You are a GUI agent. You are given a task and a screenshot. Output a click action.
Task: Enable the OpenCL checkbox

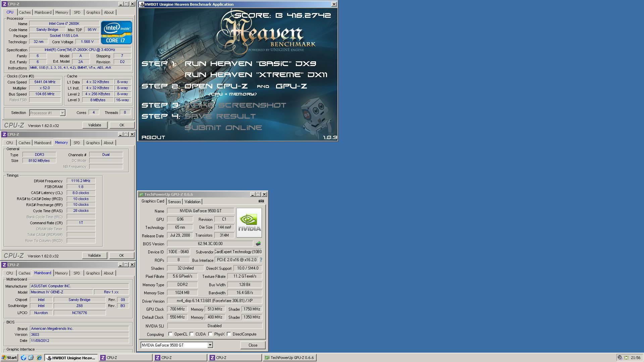pos(170,334)
